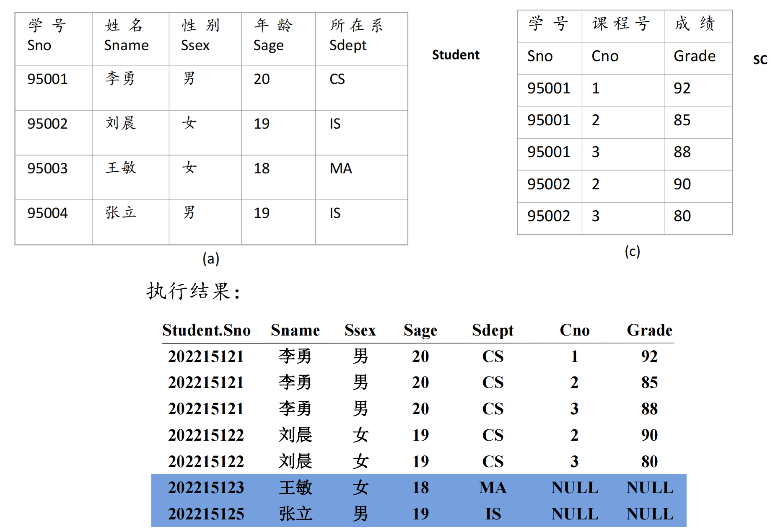Click the Sage header in the result table
The width and height of the screenshot is (783, 532).
[420, 330]
